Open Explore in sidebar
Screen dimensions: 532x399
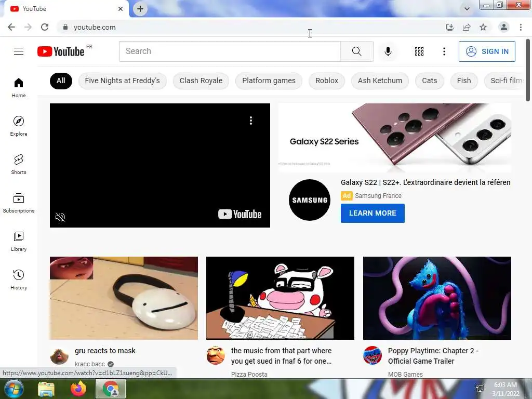tap(19, 126)
